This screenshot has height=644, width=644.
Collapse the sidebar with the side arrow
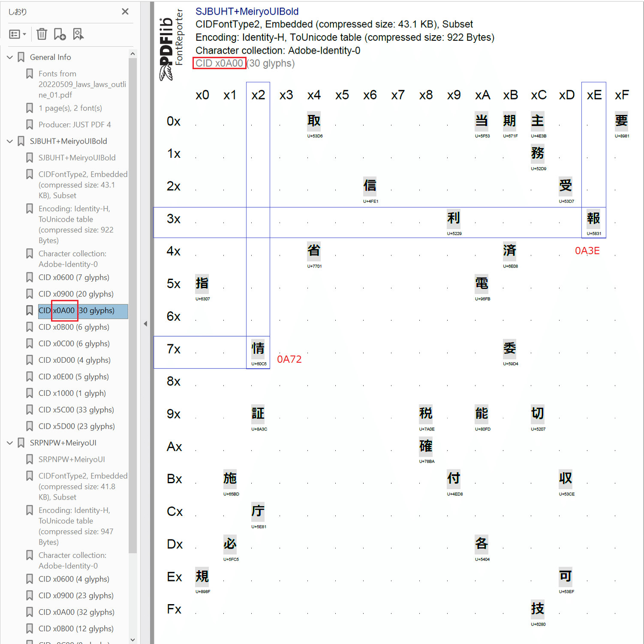coord(146,323)
